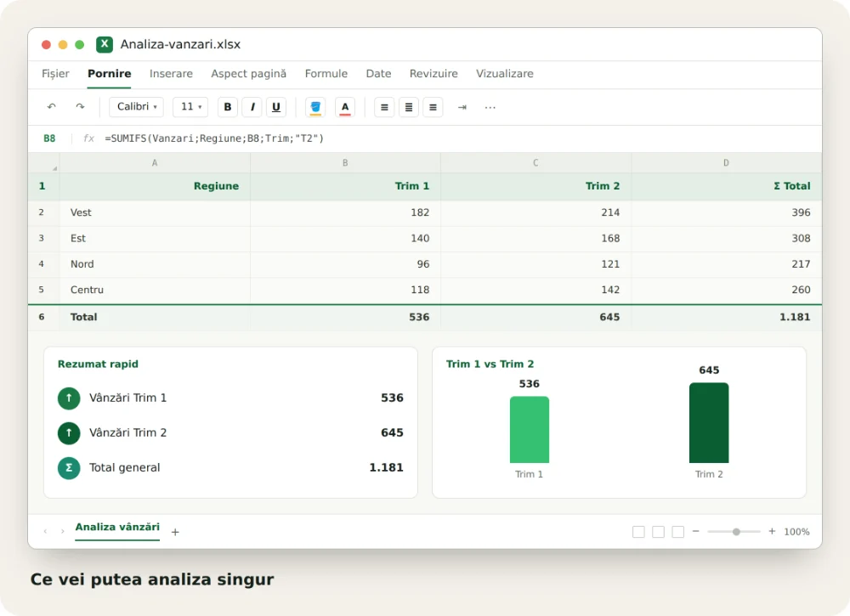Click the 100% zoom level
The height and width of the screenshot is (616, 850).
[797, 532]
